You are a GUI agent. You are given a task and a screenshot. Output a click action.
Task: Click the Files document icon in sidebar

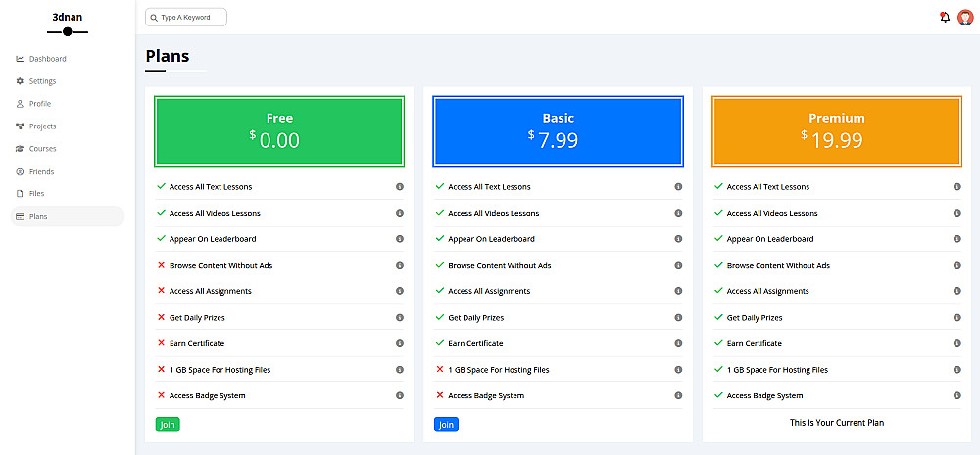tap(20, 194)
